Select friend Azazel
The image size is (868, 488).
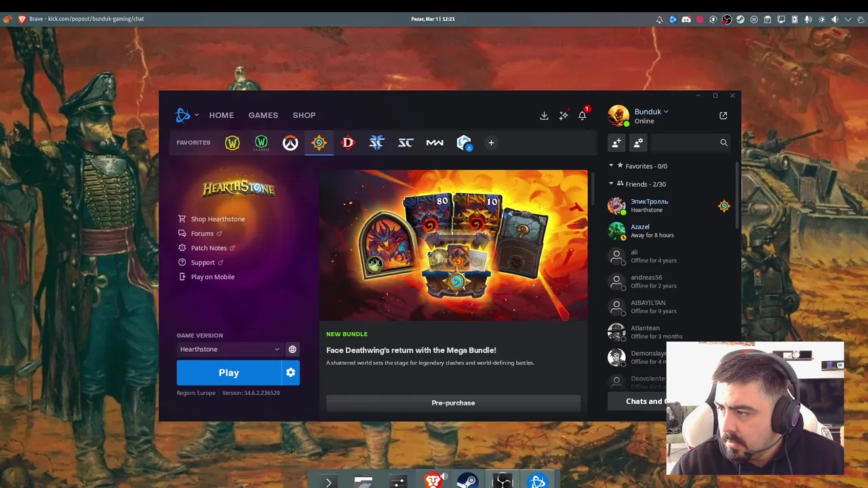(x=669, y=230)
